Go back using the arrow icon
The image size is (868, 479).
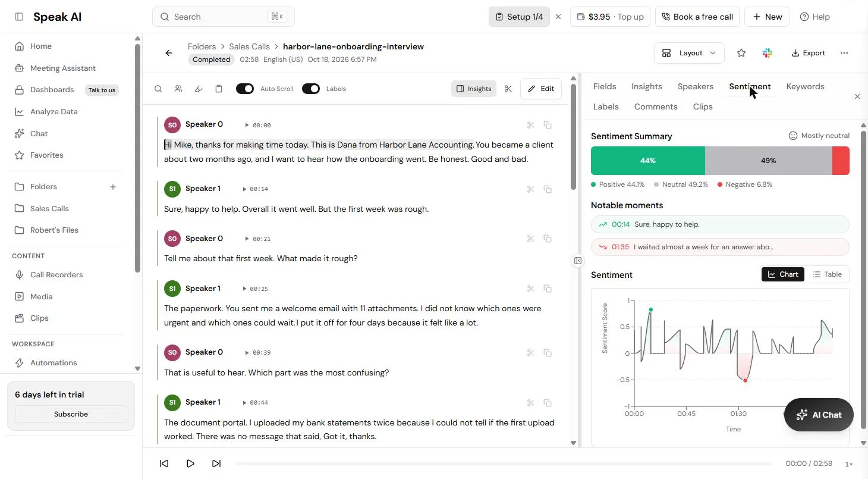click(169, 53)
